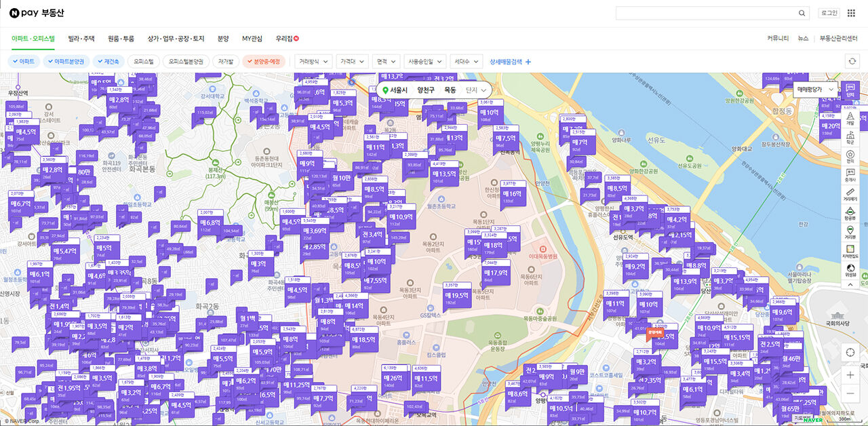Click the 로그인 login button
The width and height of the screenshot is (868, 426).
click(x=829, y=13)
